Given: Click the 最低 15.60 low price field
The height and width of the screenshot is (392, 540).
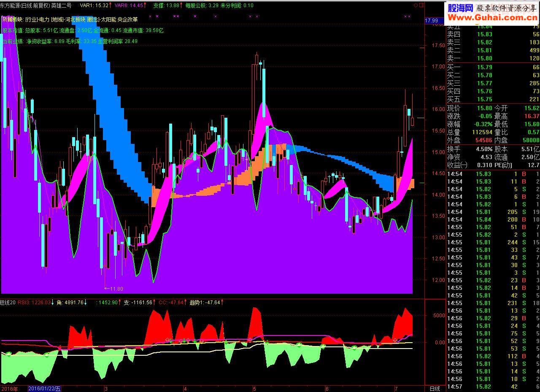Looking at the screenshot, I should (x=517, y=124).
